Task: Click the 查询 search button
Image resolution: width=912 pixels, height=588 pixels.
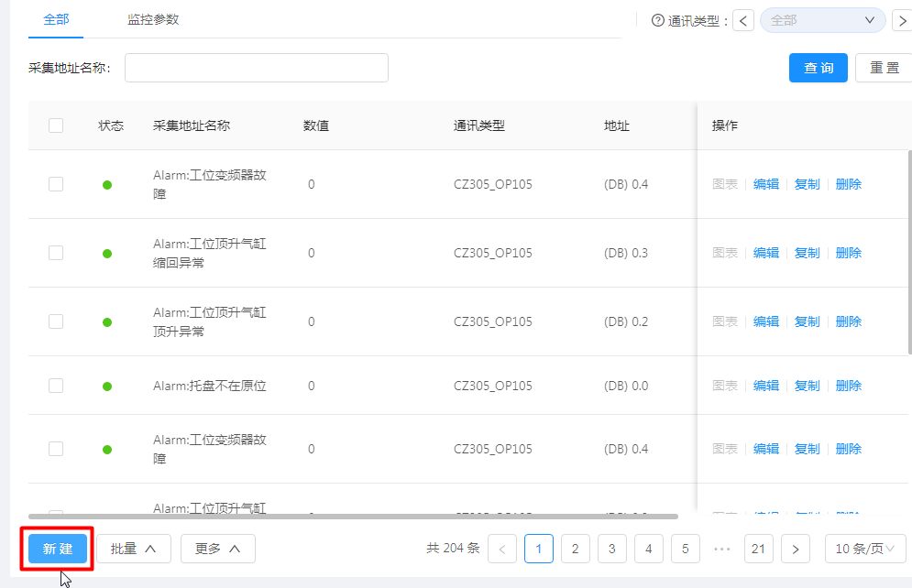Action: tap(818, 68)
